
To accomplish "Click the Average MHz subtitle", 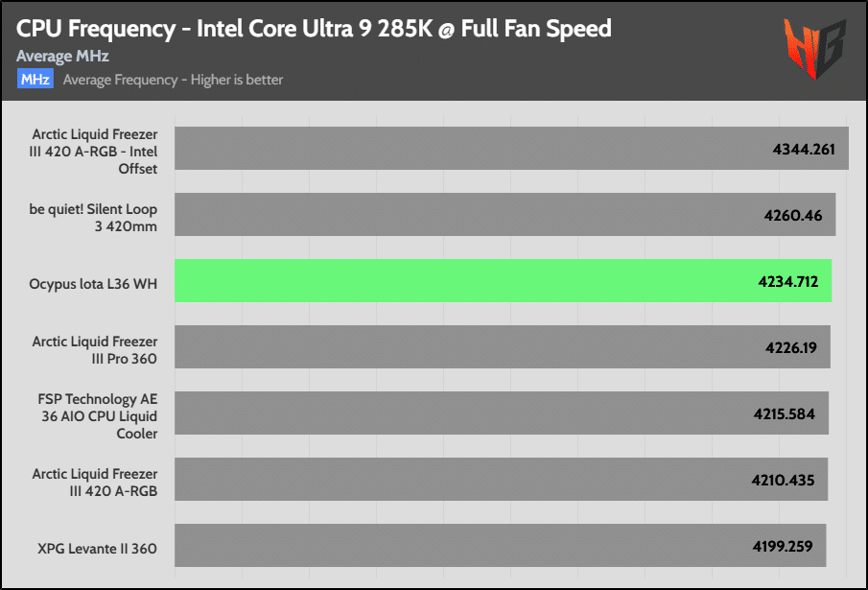I will [62, 56].
